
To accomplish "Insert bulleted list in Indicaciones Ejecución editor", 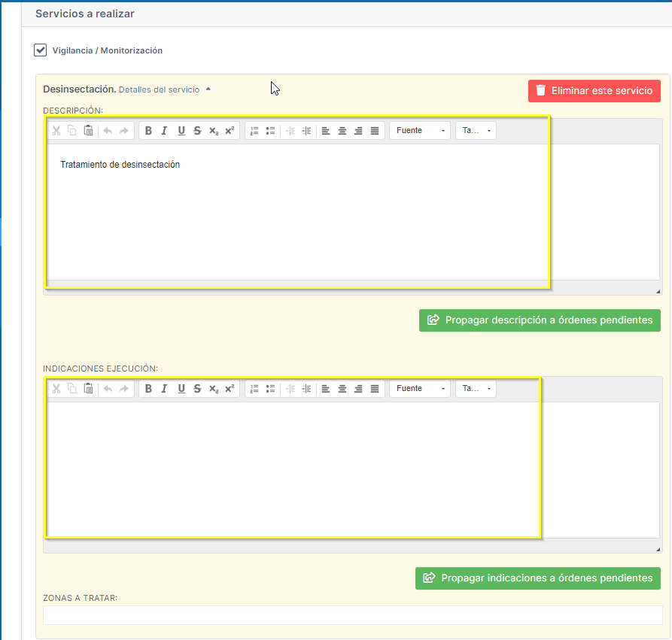I will [x=270, y=389].
